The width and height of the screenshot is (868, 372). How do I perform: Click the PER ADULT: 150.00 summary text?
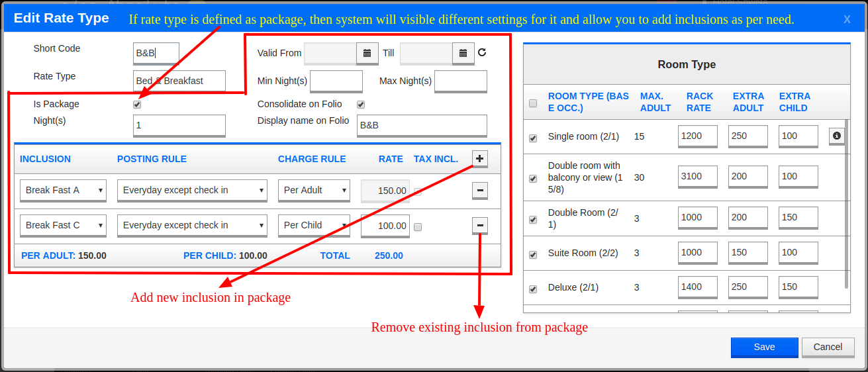point(64,256)
